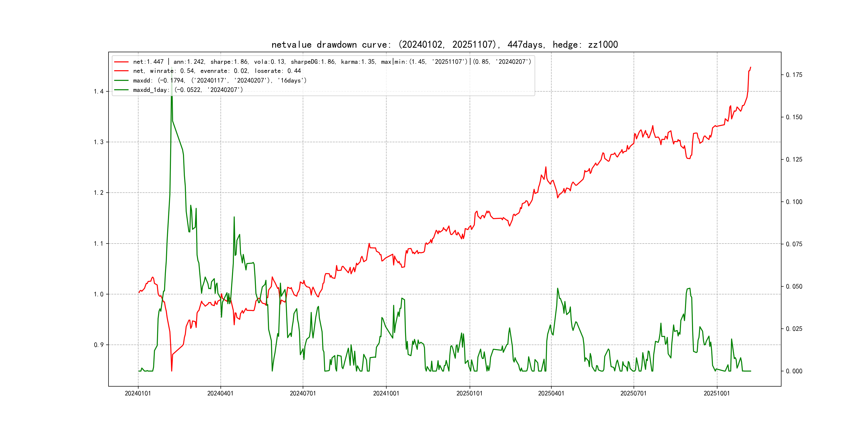Click the 0.175 right axis tick label
868x434 pixels.
(794, 75)
